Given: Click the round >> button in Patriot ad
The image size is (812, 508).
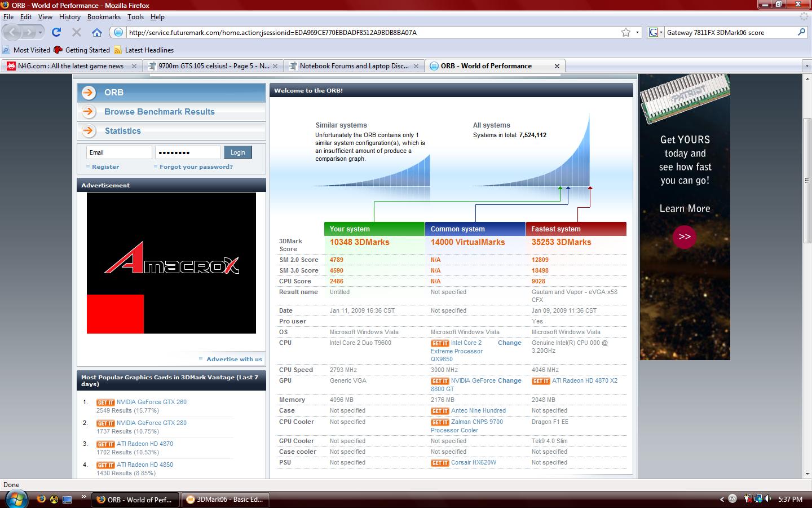Looking at the screenshot, I should 684,237.
